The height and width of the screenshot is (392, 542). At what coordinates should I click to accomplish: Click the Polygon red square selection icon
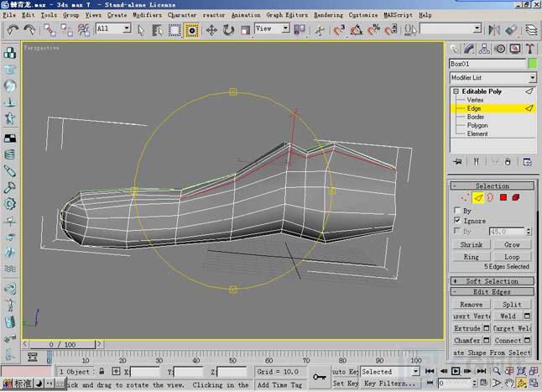tap(503, 197)
